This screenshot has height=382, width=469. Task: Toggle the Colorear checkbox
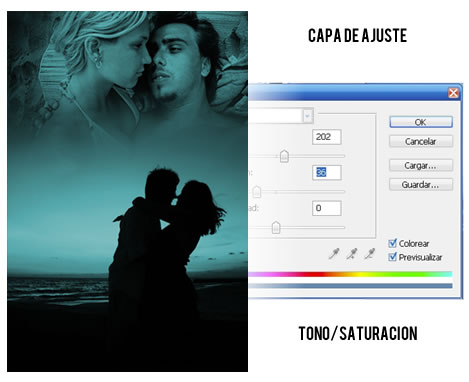(393, 243)
